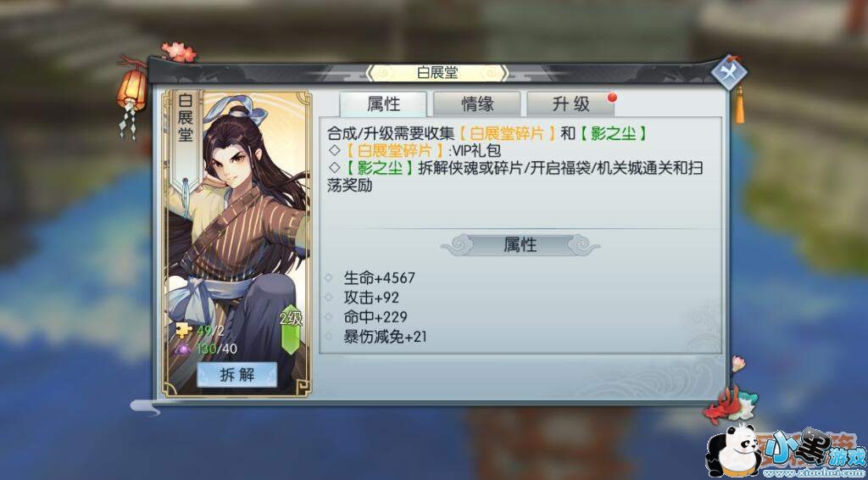Image resolution: width=868 pixels, height=480 pixels.
Task: Click the 命中+229 attribute entry
Action: (x=376, y=317)
